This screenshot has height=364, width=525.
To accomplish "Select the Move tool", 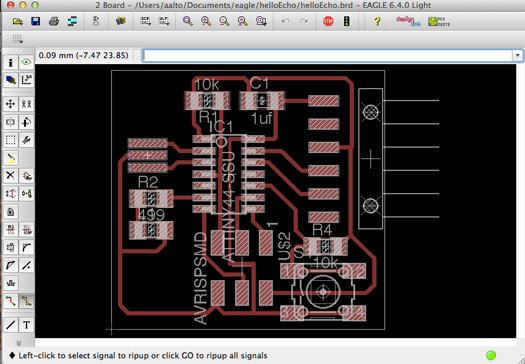I will click(x=10, y=104).
